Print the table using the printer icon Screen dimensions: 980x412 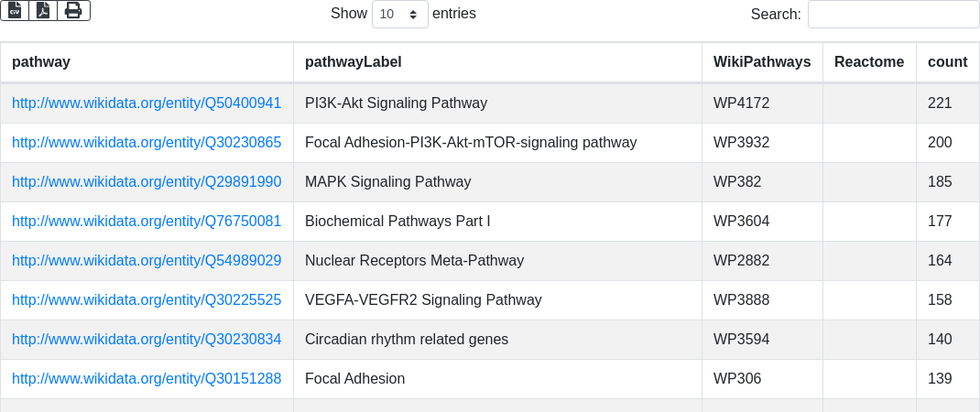(73, 10)
